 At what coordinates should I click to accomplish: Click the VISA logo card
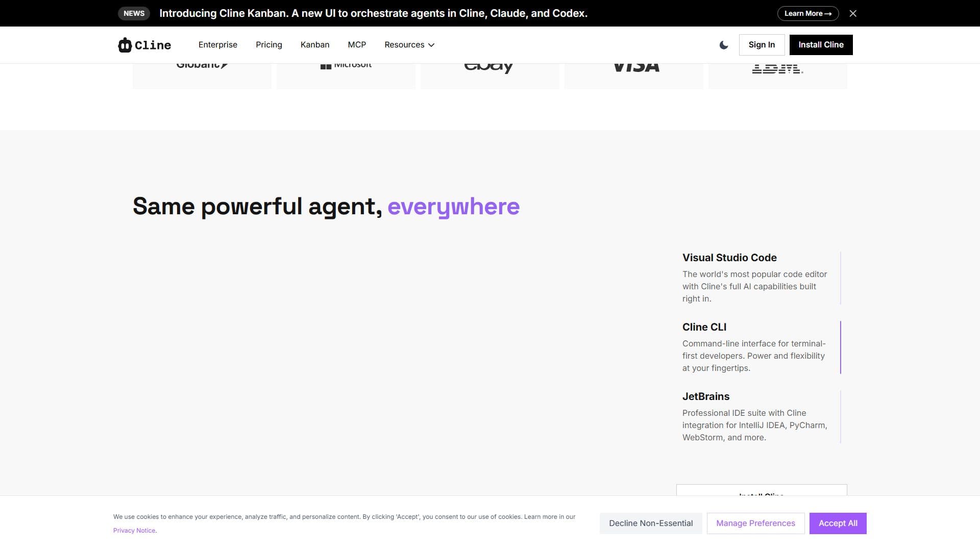[633, 76]
